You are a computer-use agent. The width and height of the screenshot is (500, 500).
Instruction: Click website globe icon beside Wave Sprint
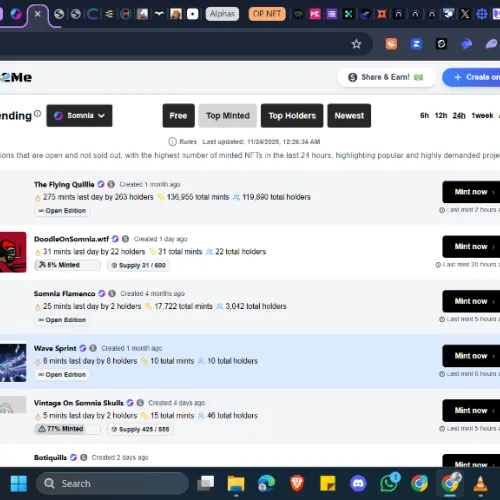pos(93,348)
